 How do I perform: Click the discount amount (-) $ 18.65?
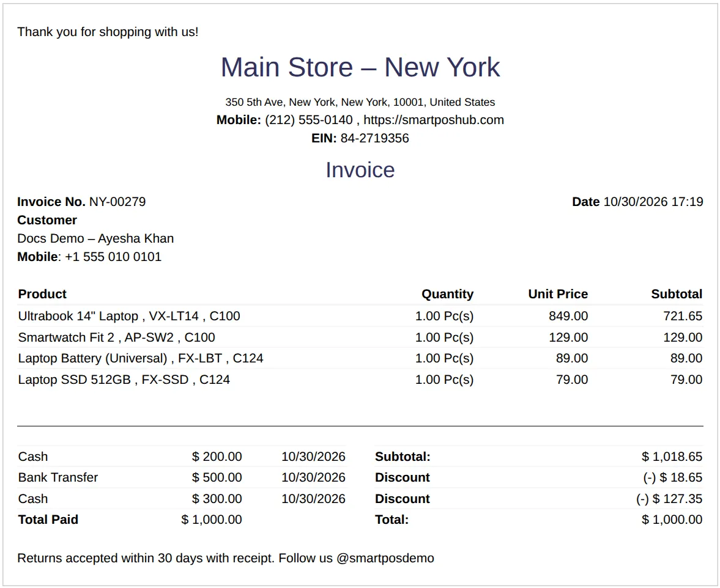(x=673, y=477)
